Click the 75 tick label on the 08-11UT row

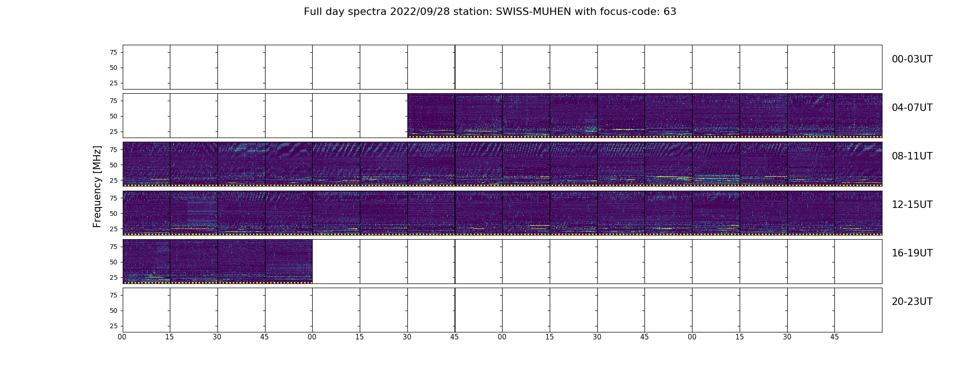coord(113,150)
